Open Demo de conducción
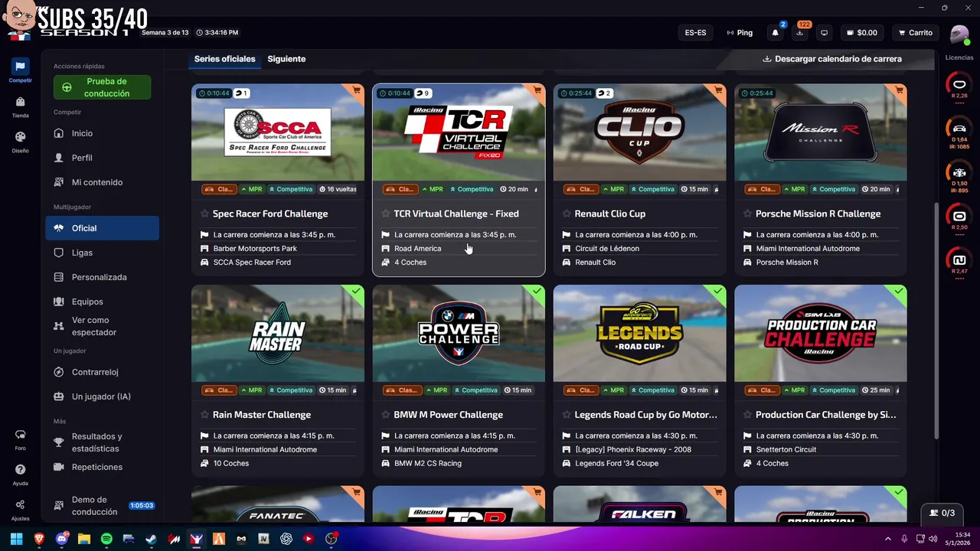Viewport: 980px width, 551px height. [x=103, y=506]
